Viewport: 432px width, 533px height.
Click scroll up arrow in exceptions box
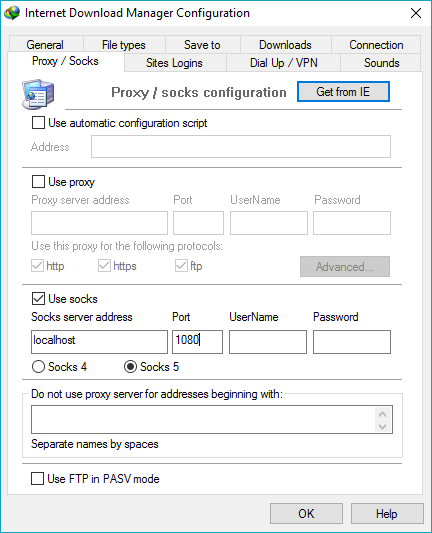pos(382,414)
